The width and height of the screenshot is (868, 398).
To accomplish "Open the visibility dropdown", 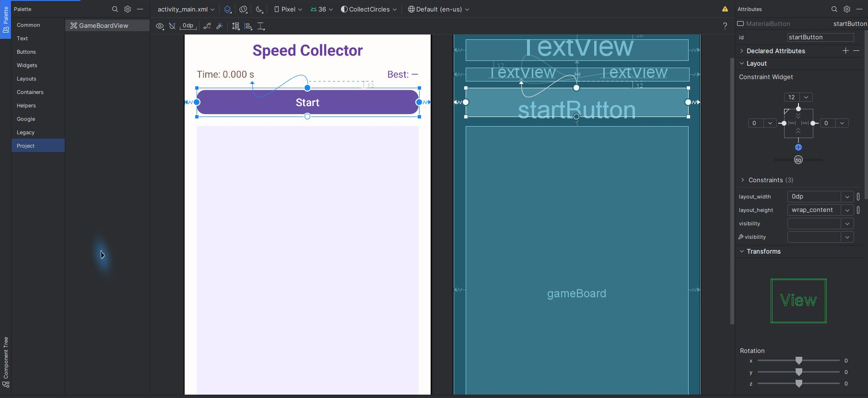I will click(x=847, y=223).
